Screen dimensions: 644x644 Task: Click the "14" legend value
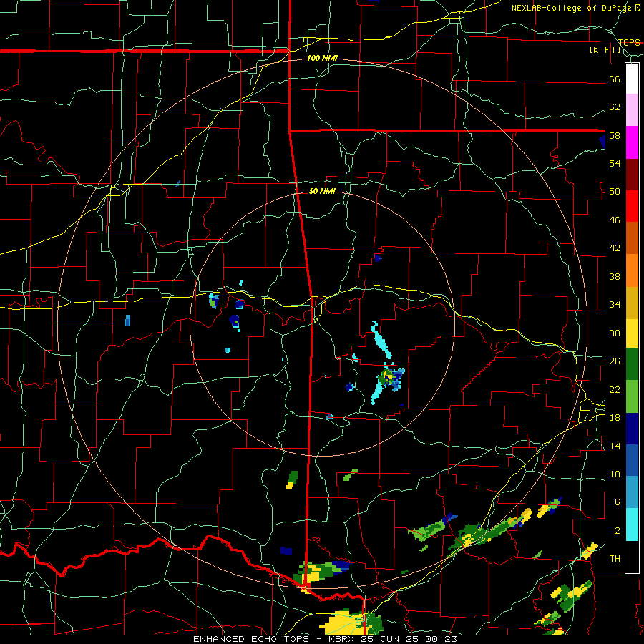615,446
